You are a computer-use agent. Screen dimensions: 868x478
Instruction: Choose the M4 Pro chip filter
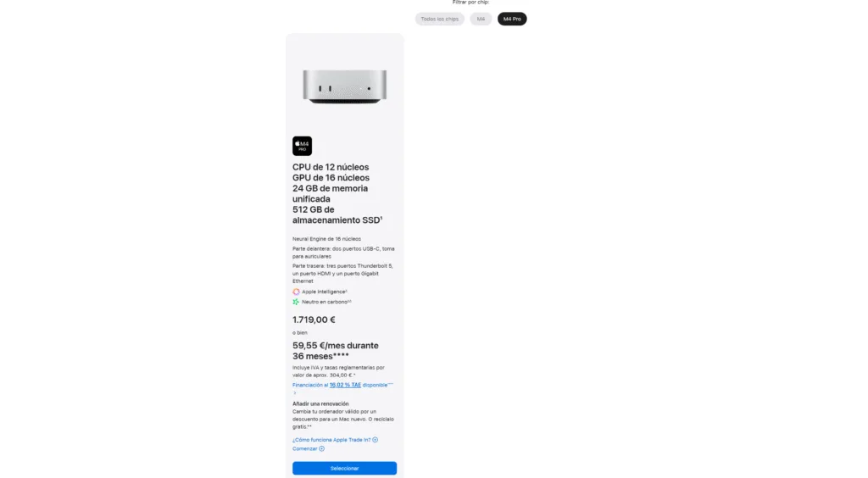pos(512,19)
